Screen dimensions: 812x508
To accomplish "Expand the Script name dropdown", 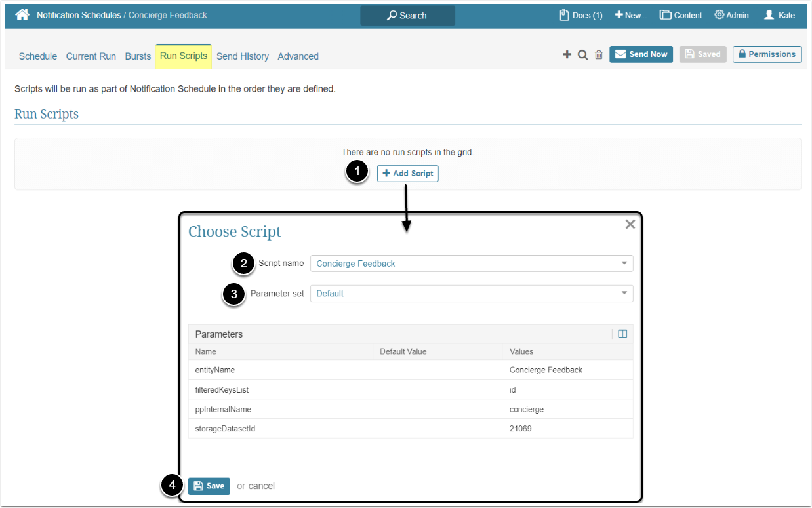I will point(472,264).
